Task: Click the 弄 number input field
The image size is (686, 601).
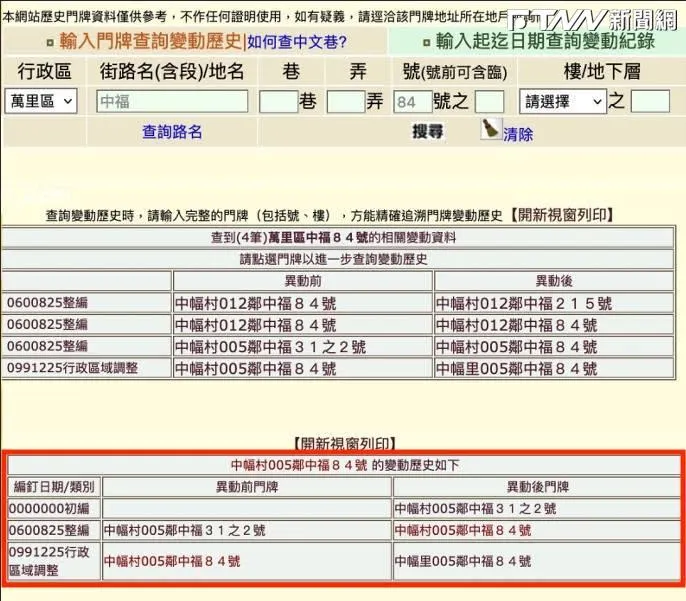Action: pos(346,102)
